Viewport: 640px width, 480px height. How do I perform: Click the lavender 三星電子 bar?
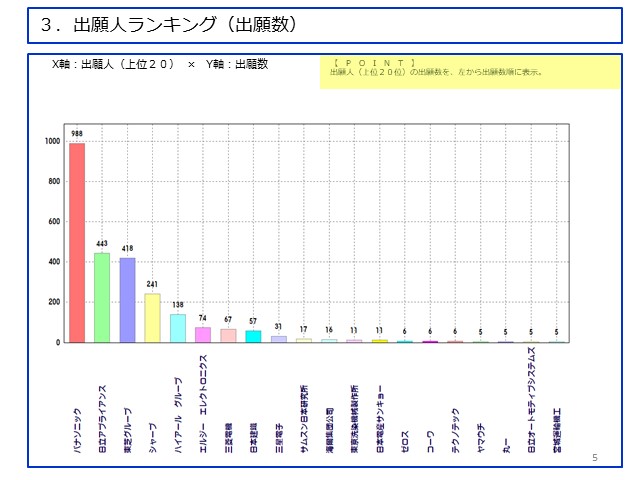(x=279, y=339)
